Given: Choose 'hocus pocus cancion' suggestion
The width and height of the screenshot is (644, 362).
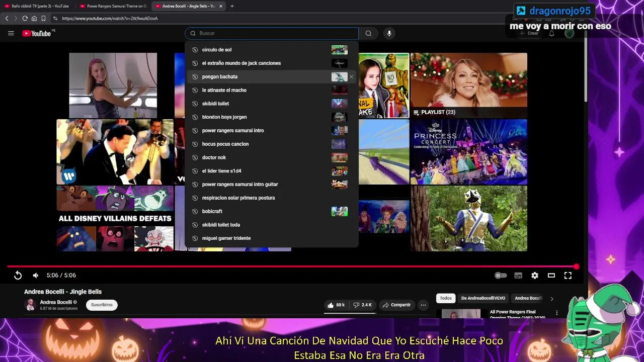Looking at the screenshot, I should click(x=271, y=144).
